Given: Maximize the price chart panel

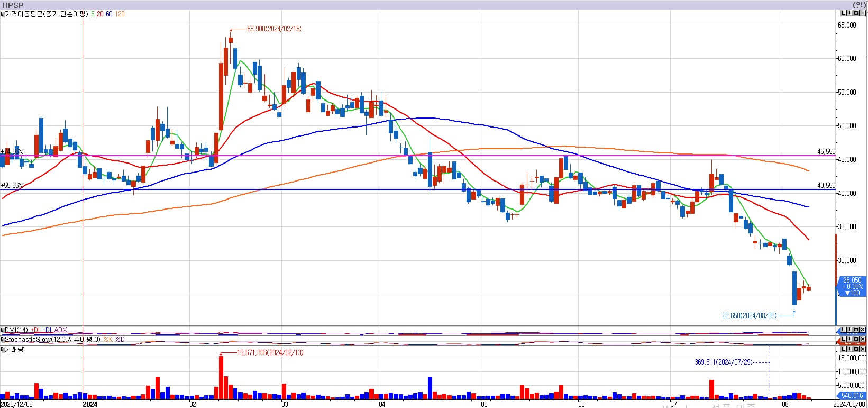Looking at the screenshot, I should coord(856,13).
